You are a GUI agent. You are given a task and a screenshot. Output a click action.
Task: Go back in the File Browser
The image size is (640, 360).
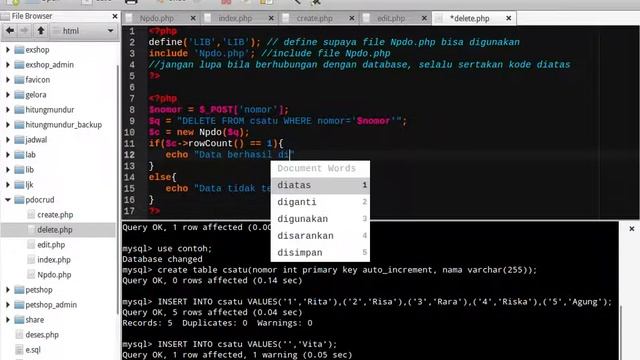[x=10, y=31]
